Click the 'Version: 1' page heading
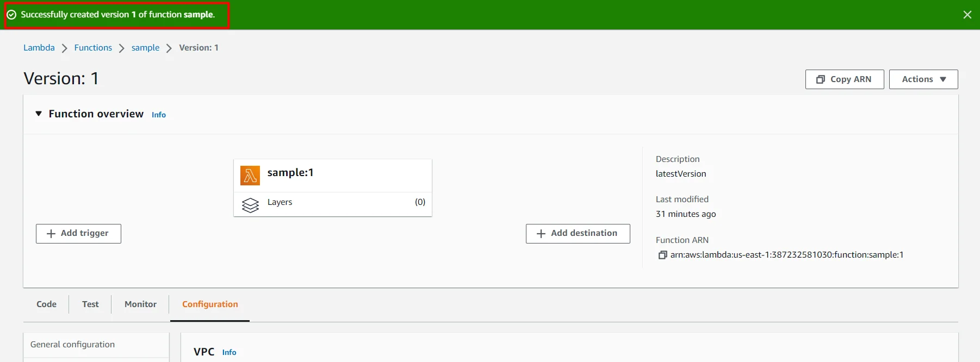 point(61,79)
